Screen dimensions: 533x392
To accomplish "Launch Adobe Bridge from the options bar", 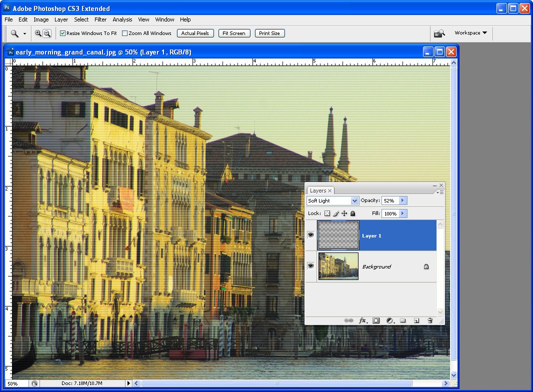I will 439,33.
